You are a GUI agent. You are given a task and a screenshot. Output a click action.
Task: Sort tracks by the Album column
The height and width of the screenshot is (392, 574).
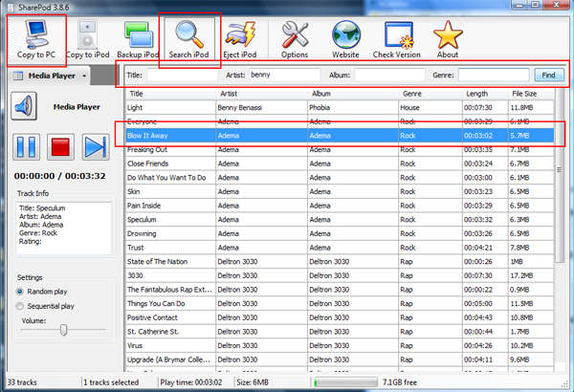(x=353, y=94)
